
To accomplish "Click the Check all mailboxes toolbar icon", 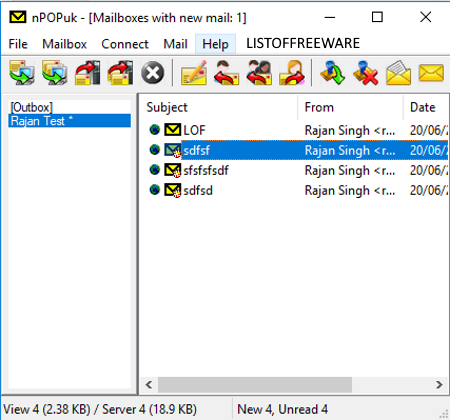I will pos(55,72).
